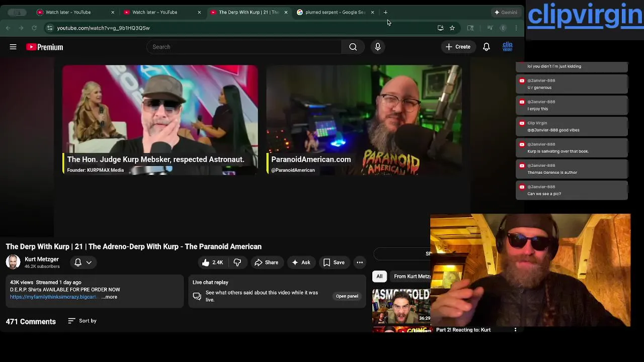Open Kurt Metzger channel avatar

click(13, 262)
